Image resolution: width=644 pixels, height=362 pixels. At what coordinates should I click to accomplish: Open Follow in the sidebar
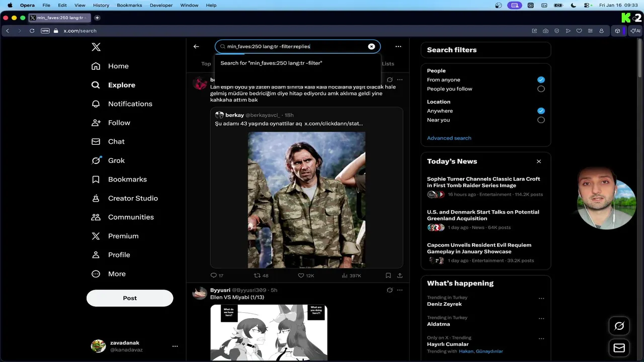[111, 123]
